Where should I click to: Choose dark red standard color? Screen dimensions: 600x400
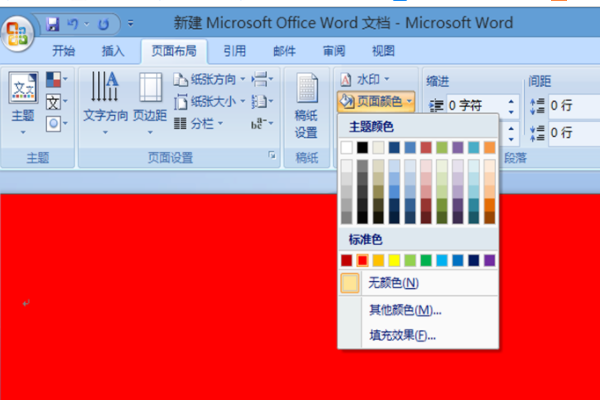click(x=347, y=260)
